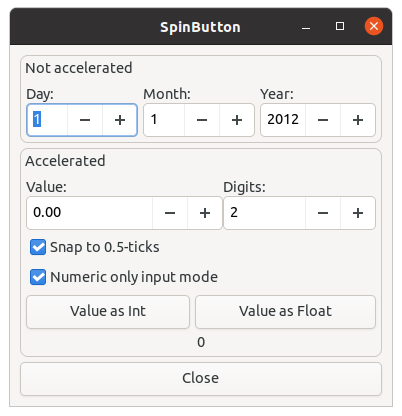The image size is (402, 416).
Task: Increase the Month value with plus
Action: [x=237, y=120]
